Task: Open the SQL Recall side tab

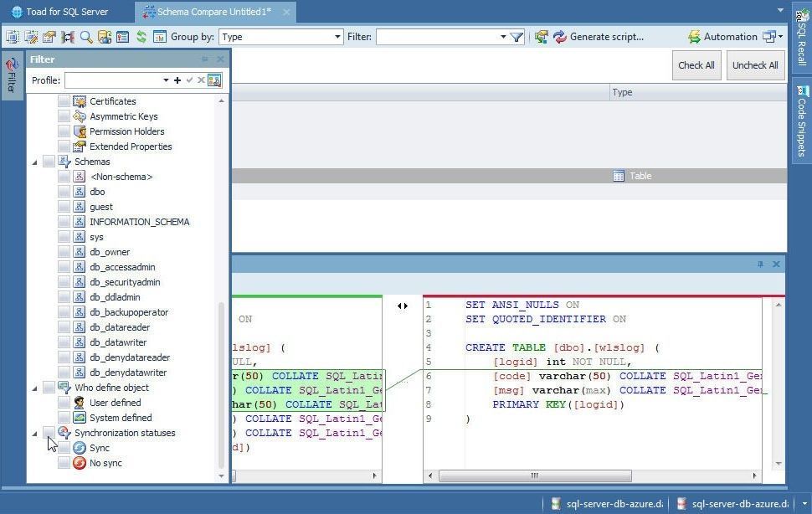Action: (x=802, y=38)
